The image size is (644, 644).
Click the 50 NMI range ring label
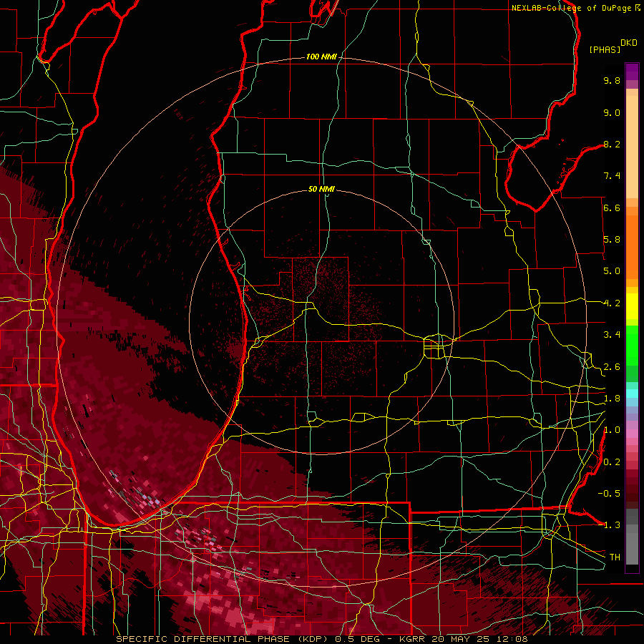click(x=321, y=189)
